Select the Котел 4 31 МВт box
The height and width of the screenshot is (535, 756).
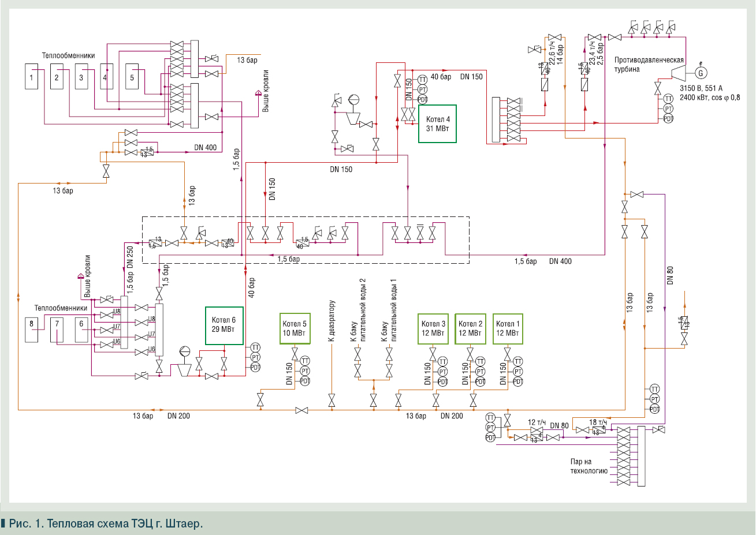[x=437, y=124]
